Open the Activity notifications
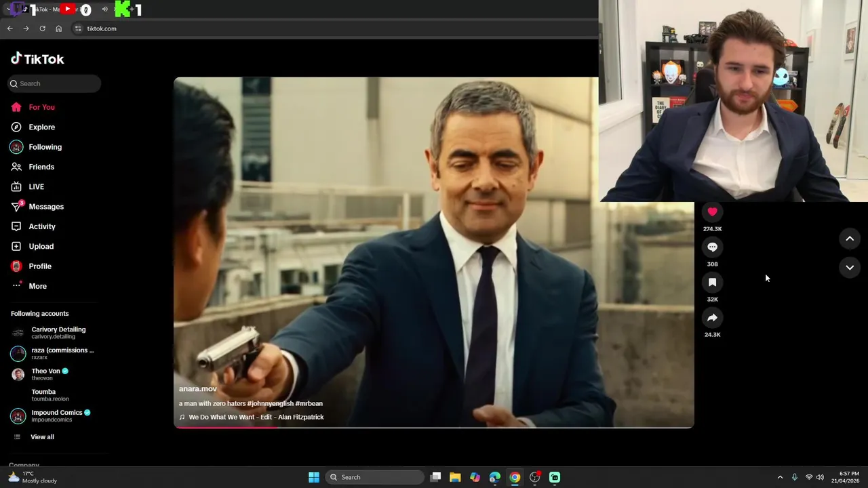 tap(33, 226)
